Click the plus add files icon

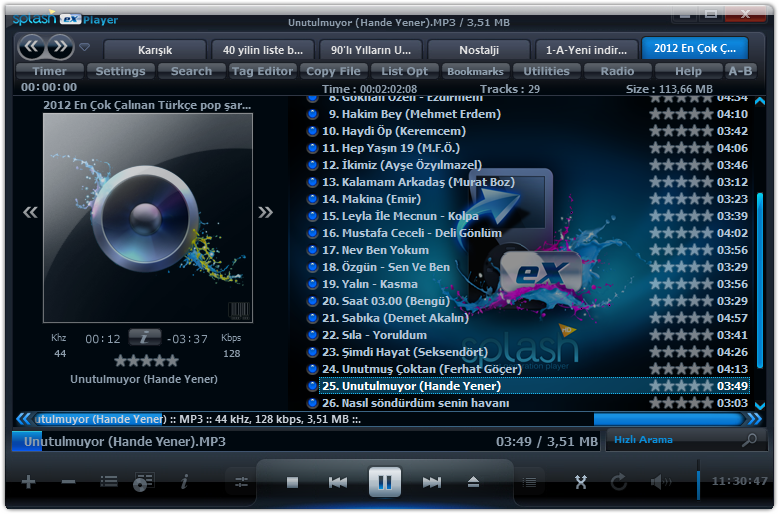[28, 482]
